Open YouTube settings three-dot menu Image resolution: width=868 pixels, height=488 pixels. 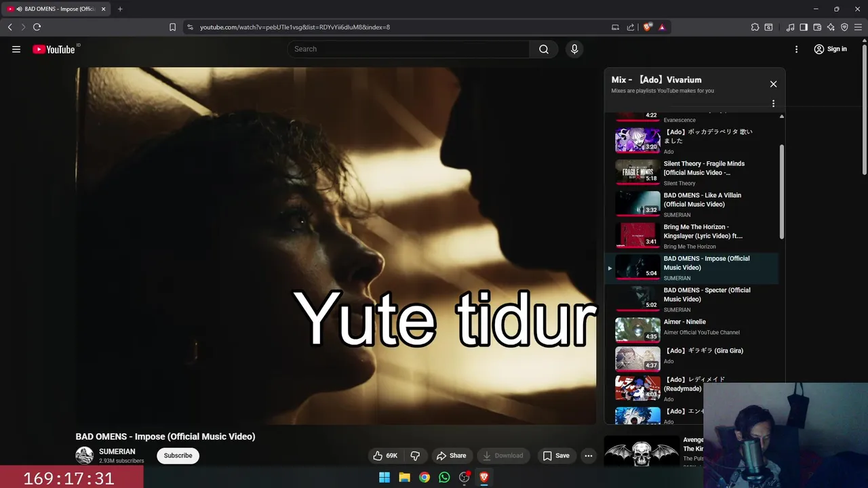(x=796, y=49)
